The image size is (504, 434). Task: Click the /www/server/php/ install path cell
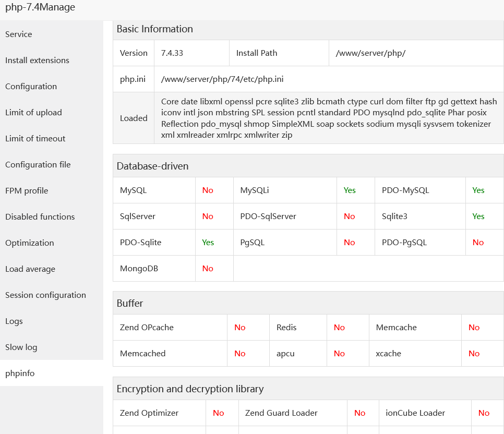(370, 53)
